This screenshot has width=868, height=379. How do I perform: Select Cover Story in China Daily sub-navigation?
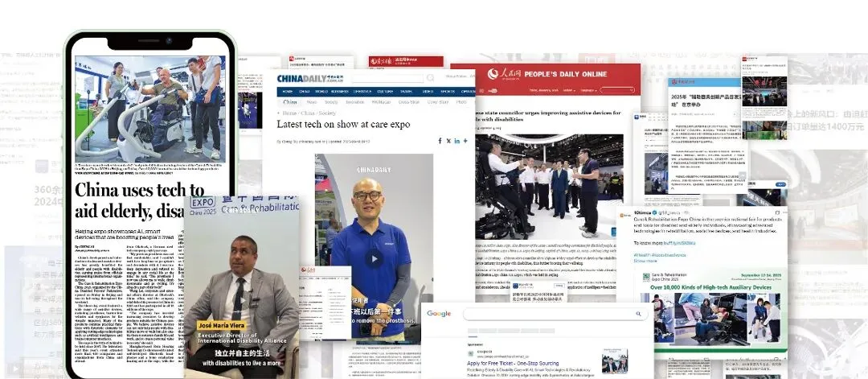(x=438, y=102)
